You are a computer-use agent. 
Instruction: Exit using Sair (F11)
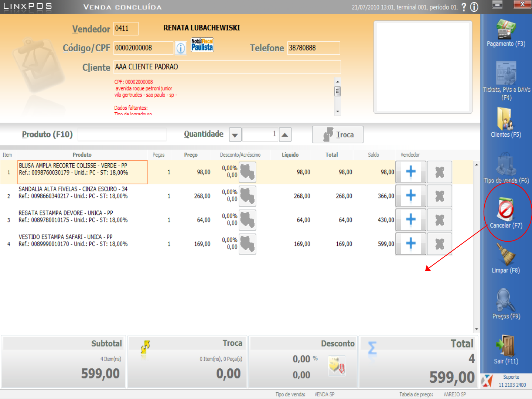506,349
